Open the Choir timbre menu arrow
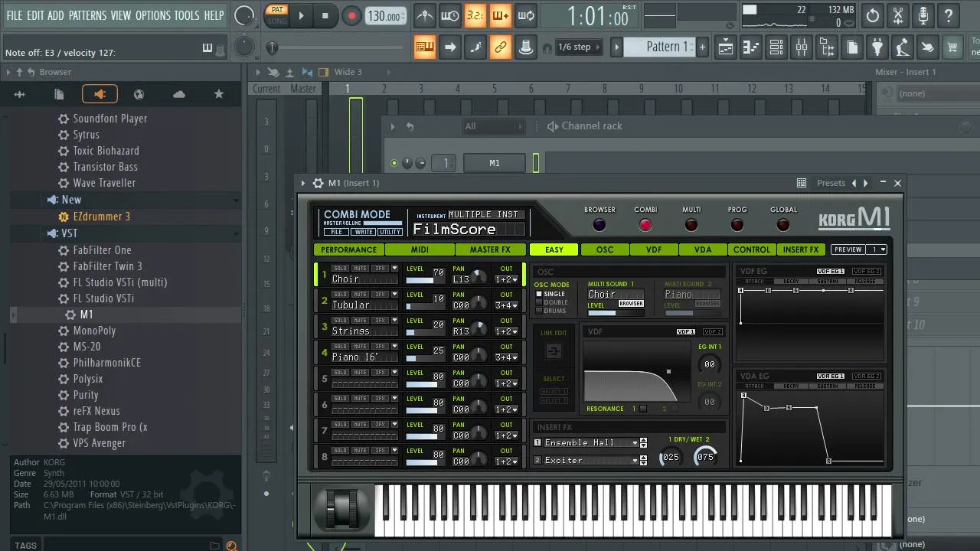Image resolution: width=980 pixels, height=551 pixels. (x=394, y=269)
